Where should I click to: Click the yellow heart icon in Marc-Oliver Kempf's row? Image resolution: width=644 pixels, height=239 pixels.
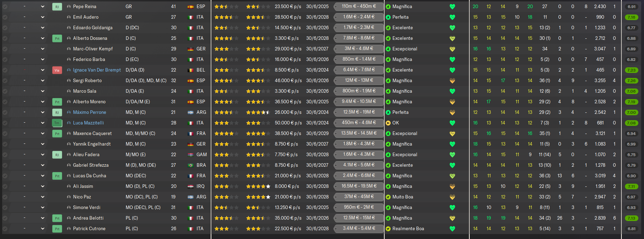point(452,49)
